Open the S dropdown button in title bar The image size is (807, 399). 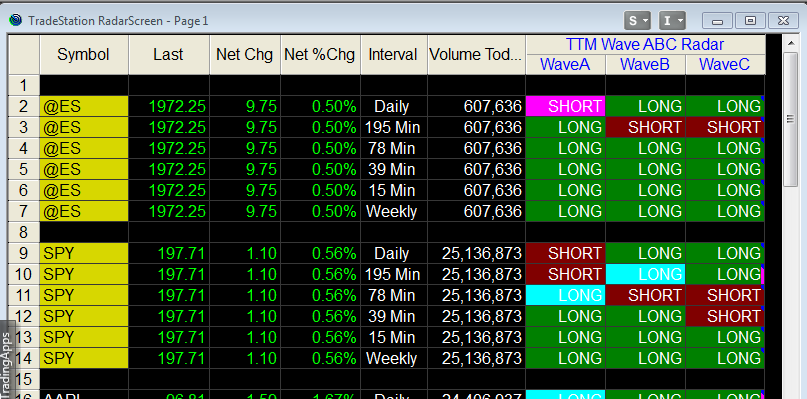tap(638, 21)
